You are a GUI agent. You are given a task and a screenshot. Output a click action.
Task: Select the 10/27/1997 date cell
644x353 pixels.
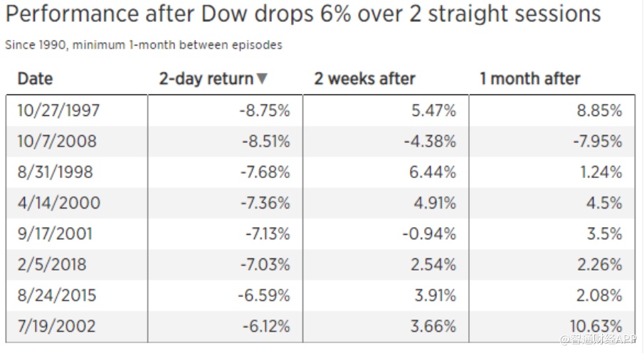click(x=59, y=110)
